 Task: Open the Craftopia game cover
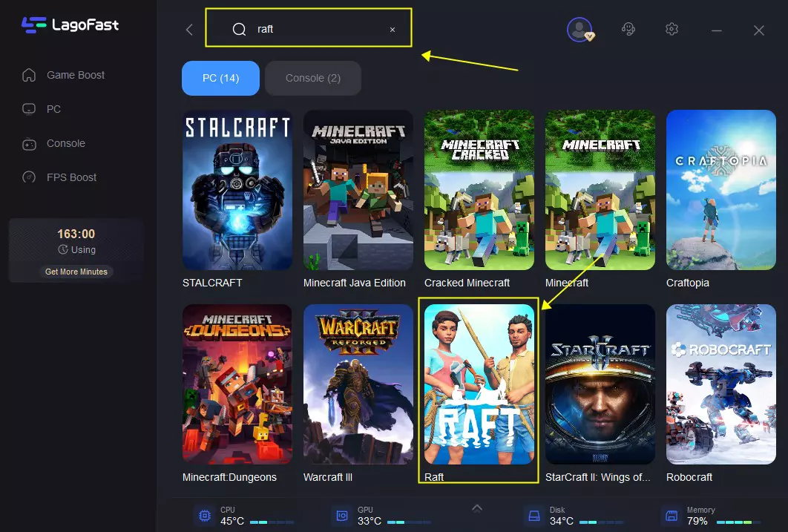click(x=721, y=190)
